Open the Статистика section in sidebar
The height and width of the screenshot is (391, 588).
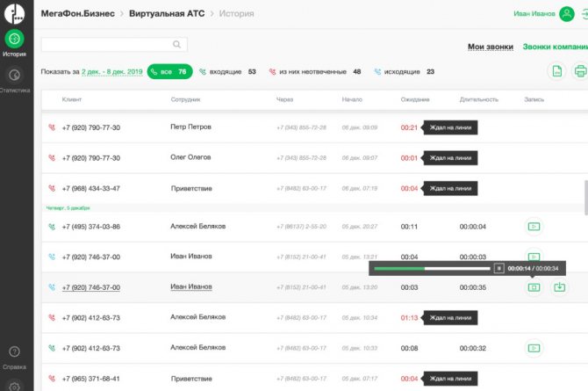coord(14,77)
